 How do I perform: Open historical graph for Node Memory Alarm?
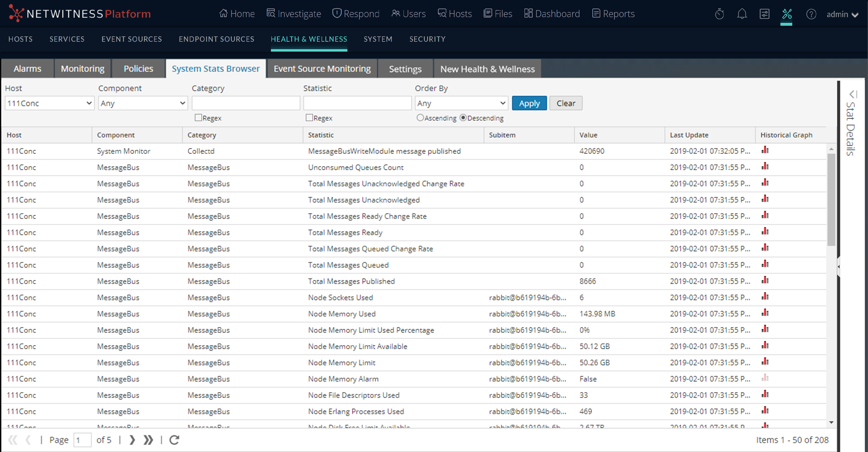tap(765, 378)
